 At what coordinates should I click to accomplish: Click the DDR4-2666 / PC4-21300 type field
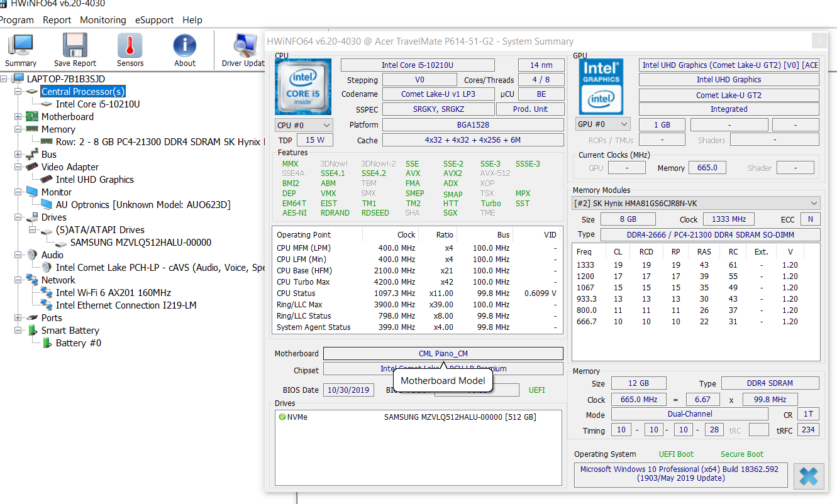(x=710, y=234)
